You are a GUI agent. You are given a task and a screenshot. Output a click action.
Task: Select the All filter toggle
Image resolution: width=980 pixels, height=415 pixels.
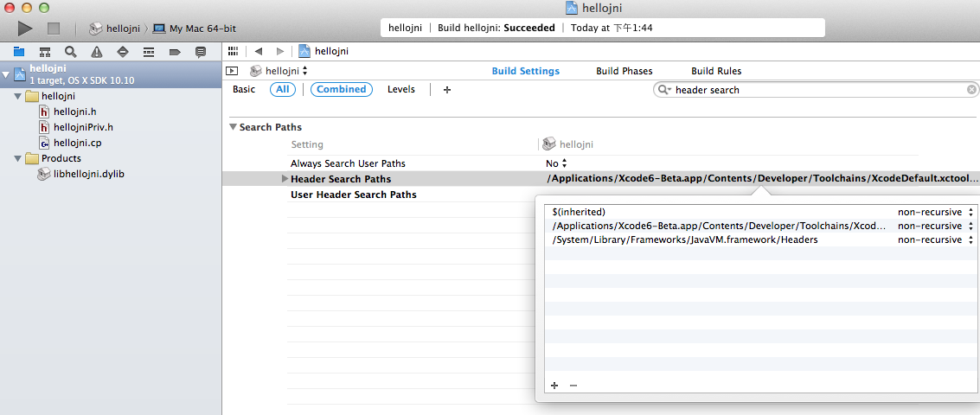pyautogui.click(x=282, y=89)
